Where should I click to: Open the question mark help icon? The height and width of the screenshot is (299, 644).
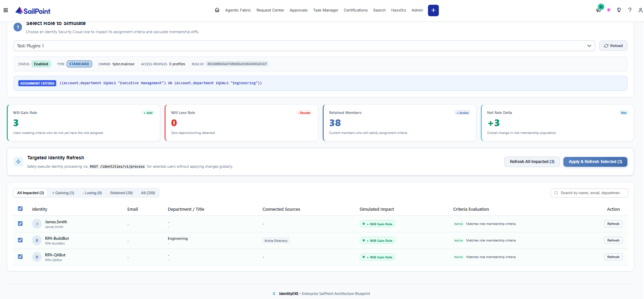pos(630,10)
